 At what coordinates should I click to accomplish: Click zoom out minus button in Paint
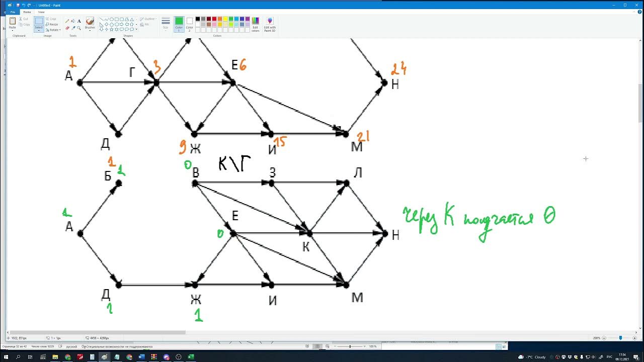pyautogui.click(x=604, y=338)
